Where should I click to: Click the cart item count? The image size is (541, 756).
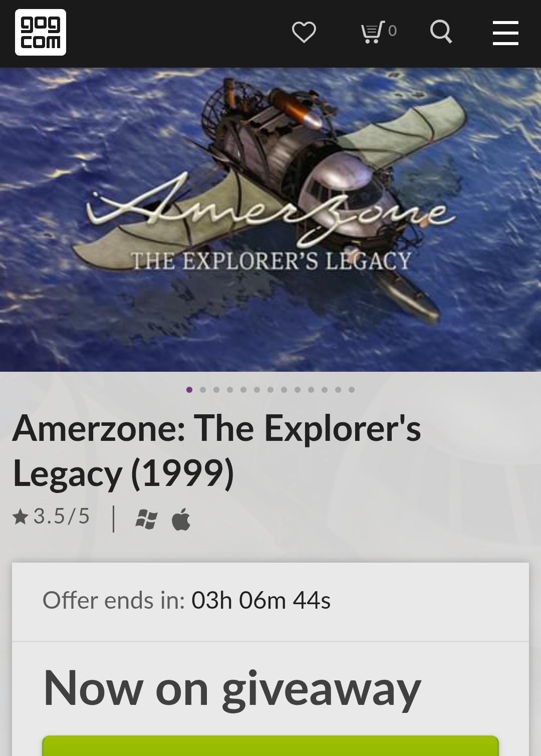393,31
